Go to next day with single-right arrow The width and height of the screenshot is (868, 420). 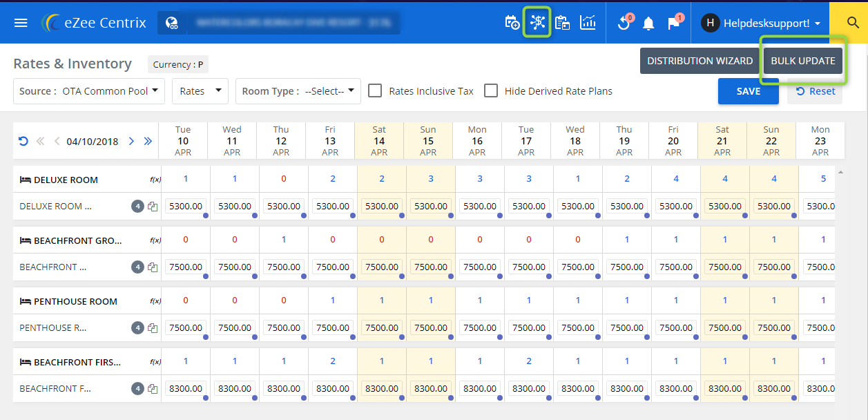[131, 142]
